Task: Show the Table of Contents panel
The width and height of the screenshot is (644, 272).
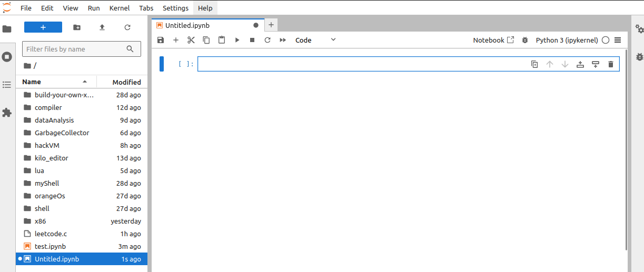Action: coord(7,85)
